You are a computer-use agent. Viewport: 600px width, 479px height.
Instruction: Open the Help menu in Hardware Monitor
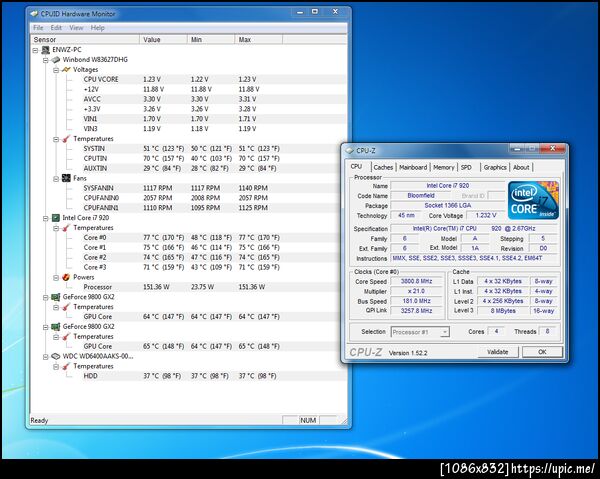98,28
